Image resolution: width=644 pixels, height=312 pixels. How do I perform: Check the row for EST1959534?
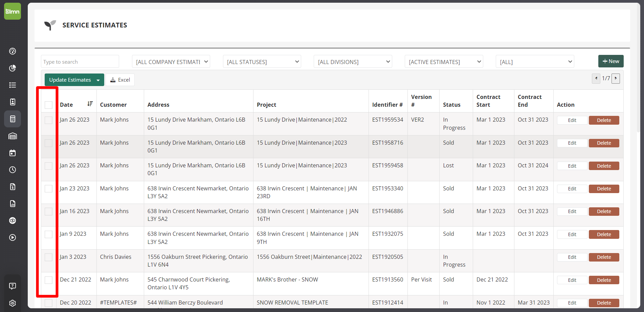pyautogui.click(x=49, y=120)
